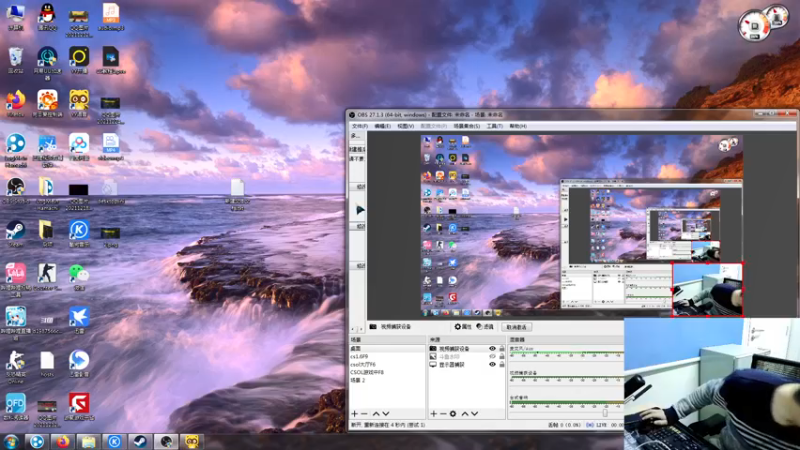This screenshot has height=450, width=800.
Task: Select 显示器捕获 source row
Action: pyautogui.click(x=467, y=365)
